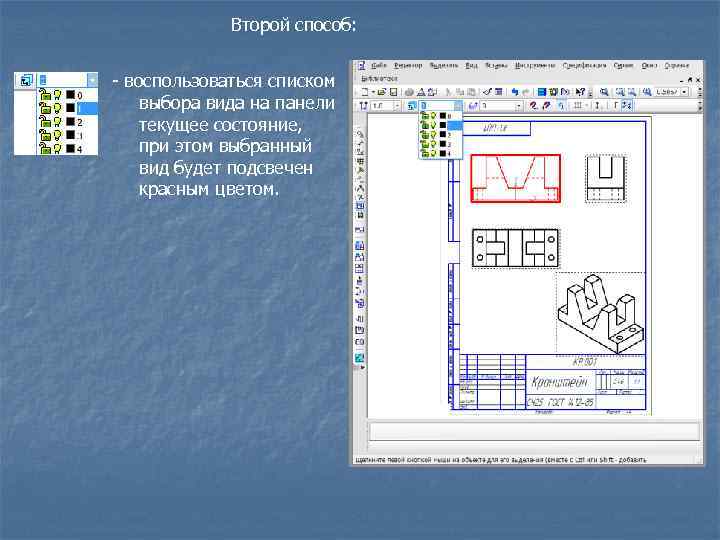The width and height of the screenshot is (720, 540).
Task: Click the Grid icon on current-state panel
Action: coord(578,106)
